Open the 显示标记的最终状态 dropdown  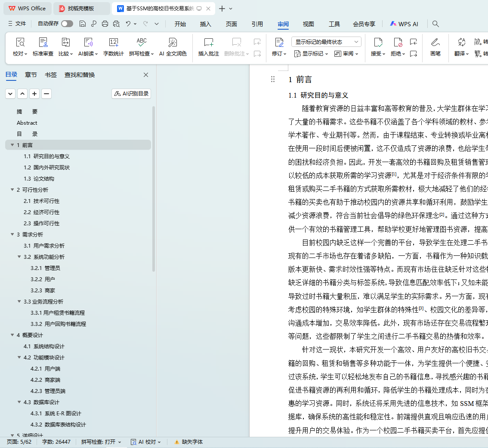pos(326,42)
